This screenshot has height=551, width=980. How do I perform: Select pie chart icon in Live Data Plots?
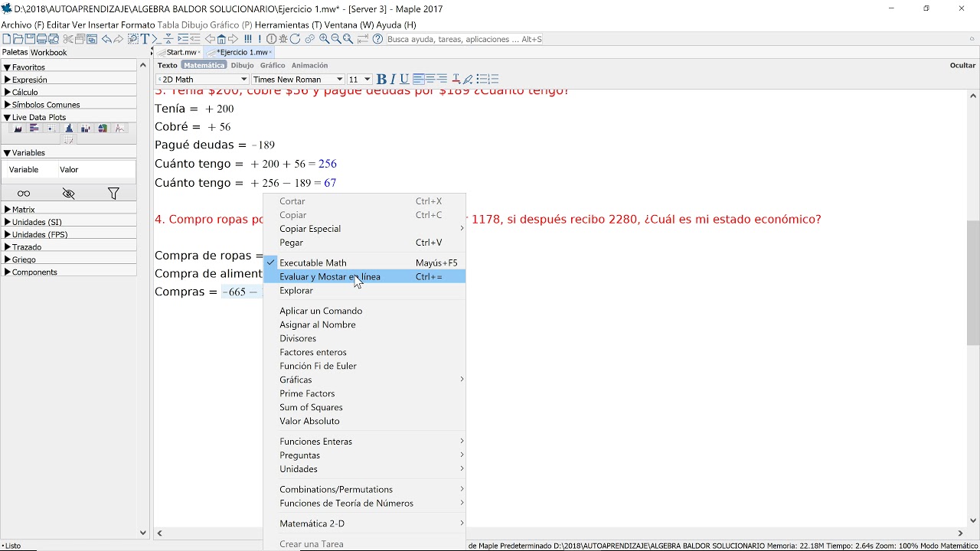[103, 129]
